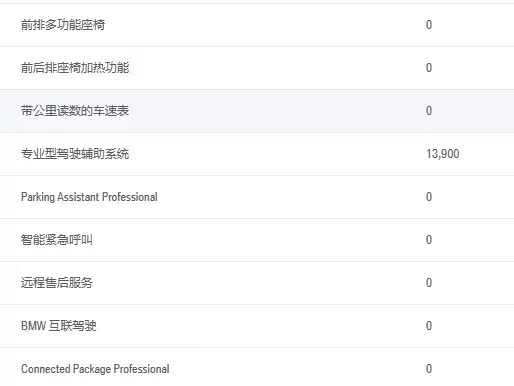Click the 0 price for 前后排座椅加热功能

pyautogui.click(x=429, y=68)
